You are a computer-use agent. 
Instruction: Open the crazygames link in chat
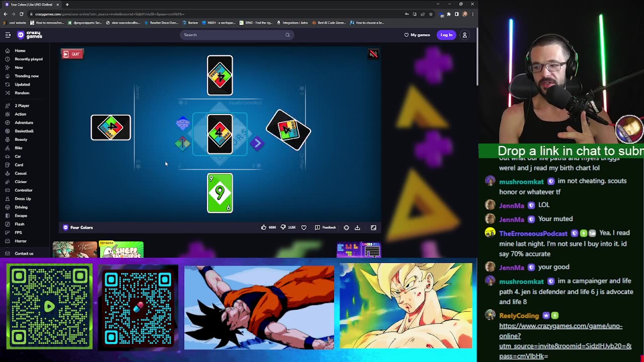(565, 341)
